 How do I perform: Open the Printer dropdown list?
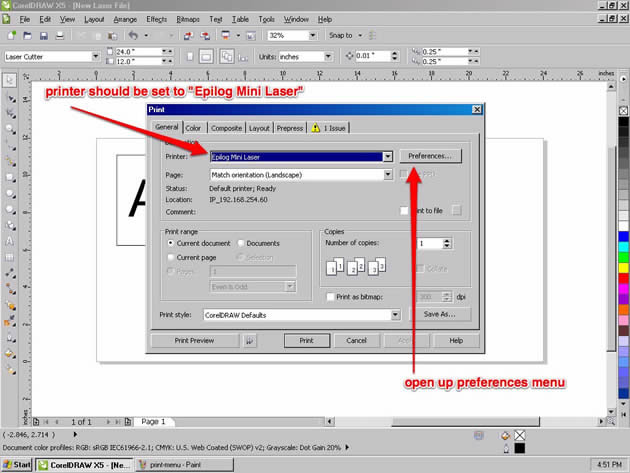pyautogui.click(x=388, y=157)
